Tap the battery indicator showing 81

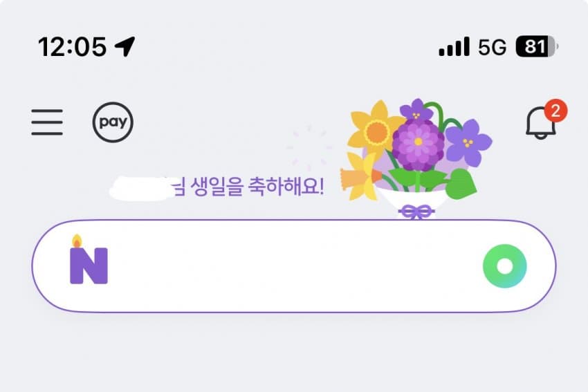(x=538, y=47)
